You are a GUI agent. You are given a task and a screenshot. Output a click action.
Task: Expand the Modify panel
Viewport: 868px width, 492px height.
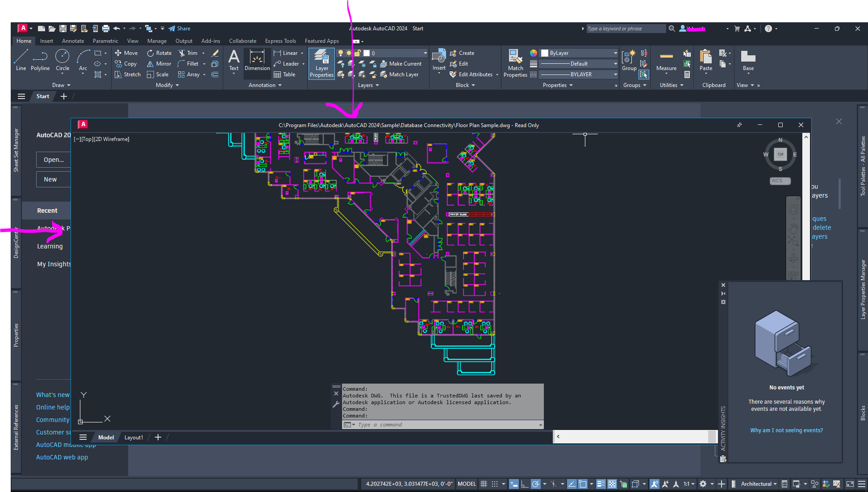click(167, 85)
